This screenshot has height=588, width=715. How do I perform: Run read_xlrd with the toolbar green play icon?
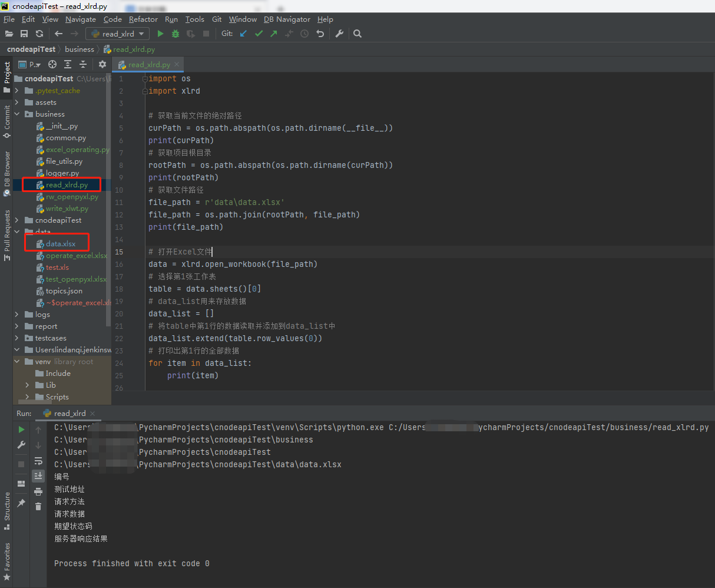[x=160, y=34]
